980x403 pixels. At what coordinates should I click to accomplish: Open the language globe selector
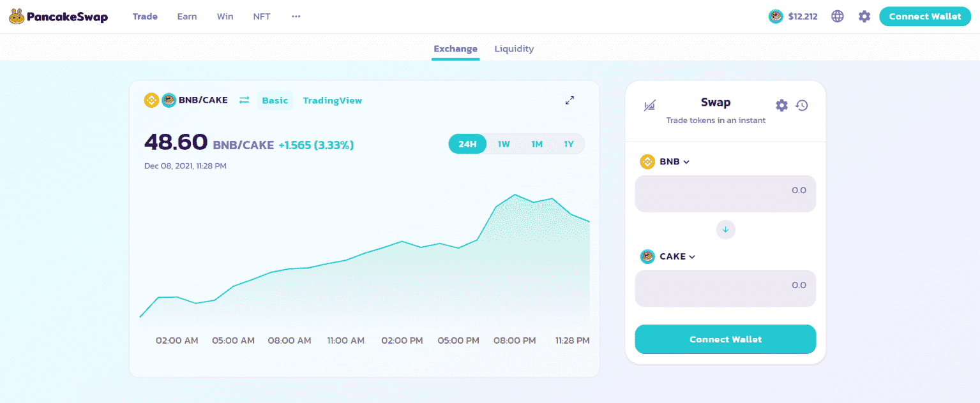click(838, 17)
